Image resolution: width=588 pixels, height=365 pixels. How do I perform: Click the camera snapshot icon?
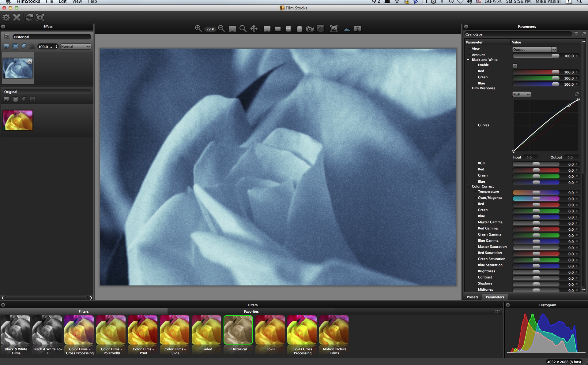[310, 29]
